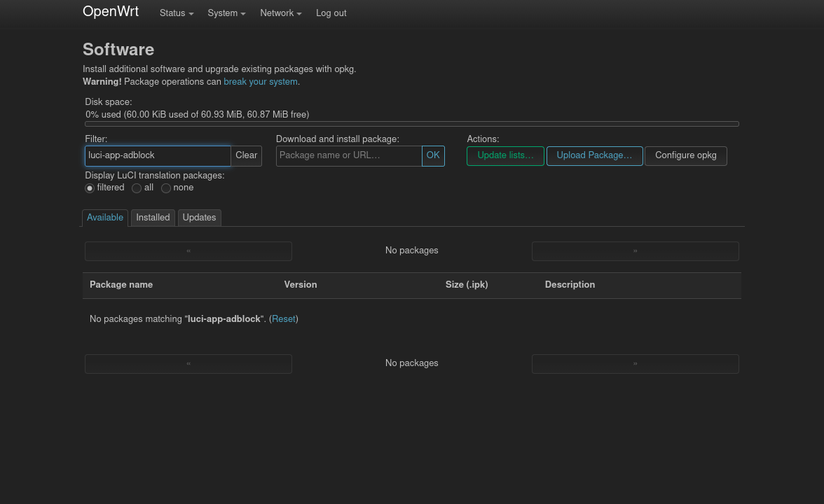Click the top previous page « button
The image size is (824, 504).
(188, 251)
